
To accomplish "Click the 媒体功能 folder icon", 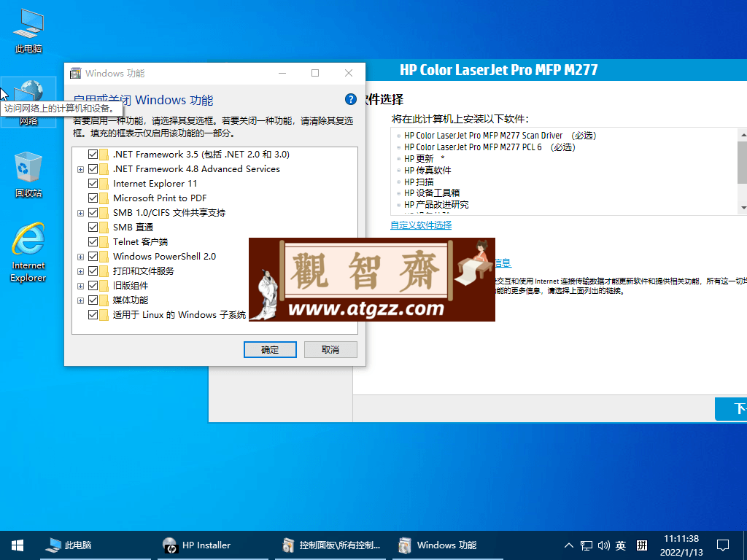I will [104, 300].
